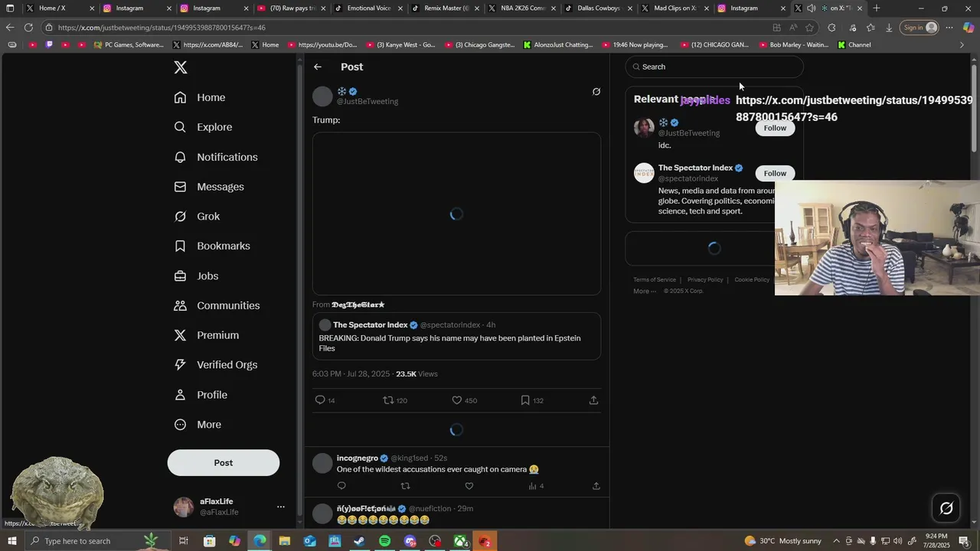Show more bookmarks with the chevron
Image resolution: width=980 pixels, height=551 pixels.
pyautogui.click(x=962, y=45)
